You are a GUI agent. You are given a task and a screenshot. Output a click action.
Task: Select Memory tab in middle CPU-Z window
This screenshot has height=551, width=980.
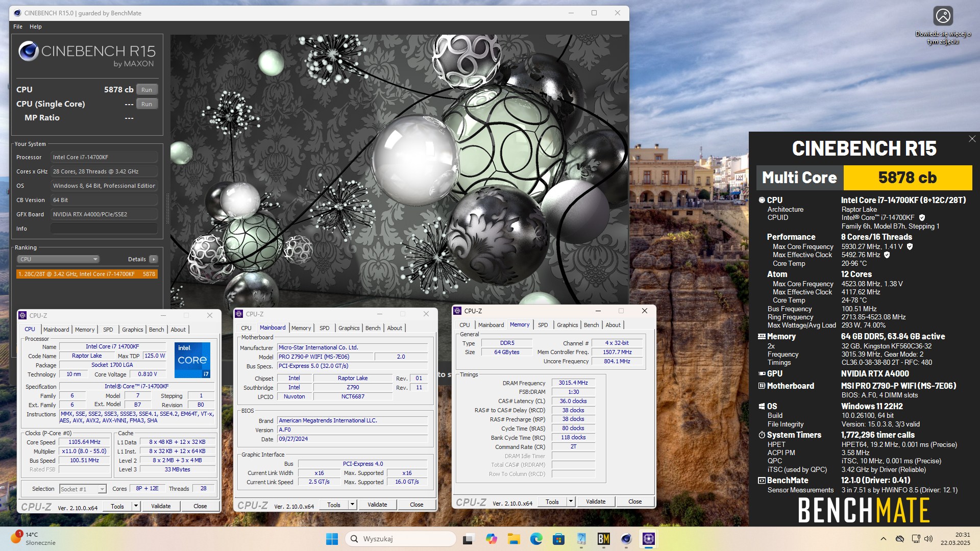coord(301,328)
